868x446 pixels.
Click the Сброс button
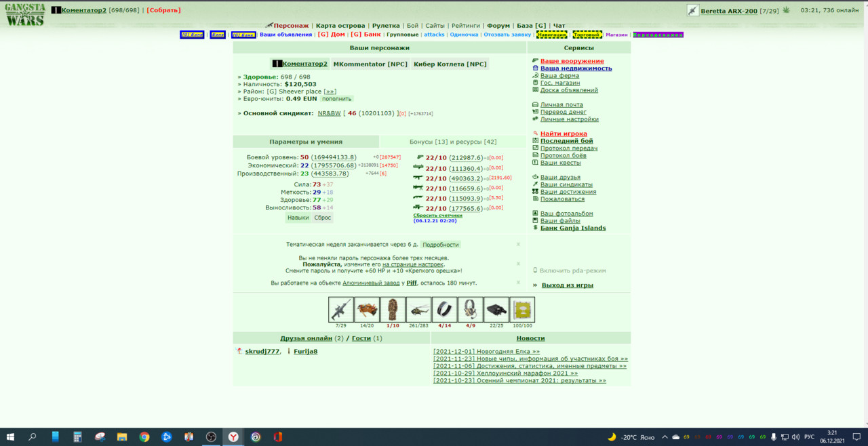[x=322, y=218]
